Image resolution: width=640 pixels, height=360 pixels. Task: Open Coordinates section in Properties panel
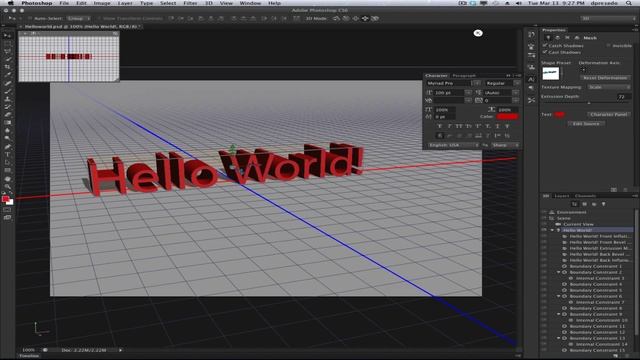point(577,38)
